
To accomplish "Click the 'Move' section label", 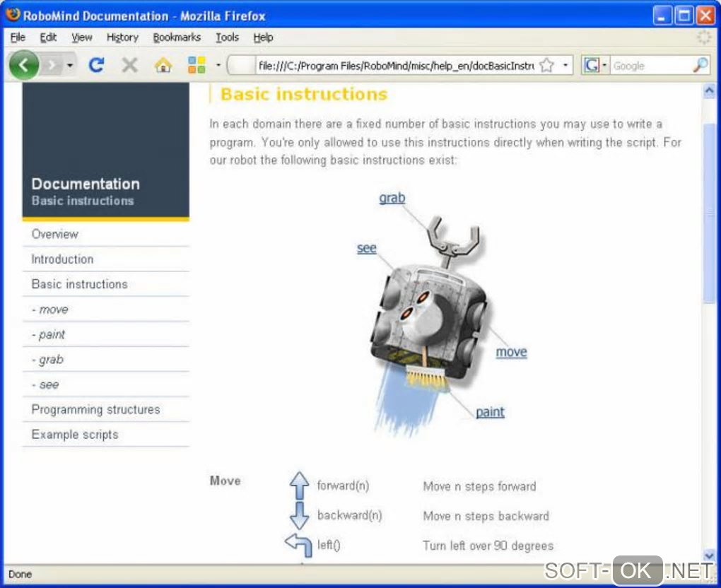I will click(x=225, y=481).
